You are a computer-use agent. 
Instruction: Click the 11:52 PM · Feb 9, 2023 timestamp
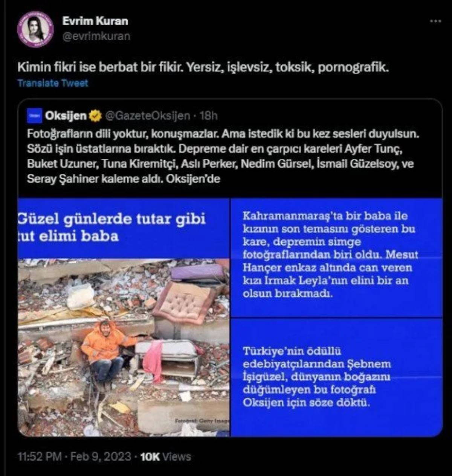[75, 457]
